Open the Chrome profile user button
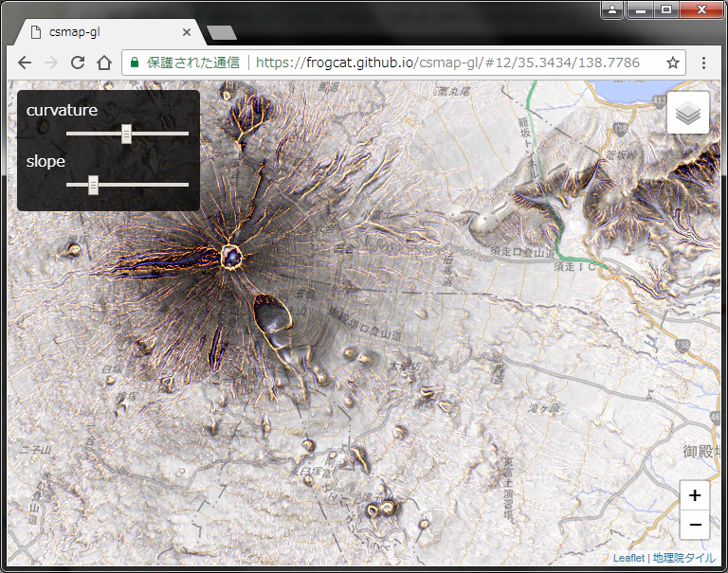The image size is (728, 573). tap(612, 9)
